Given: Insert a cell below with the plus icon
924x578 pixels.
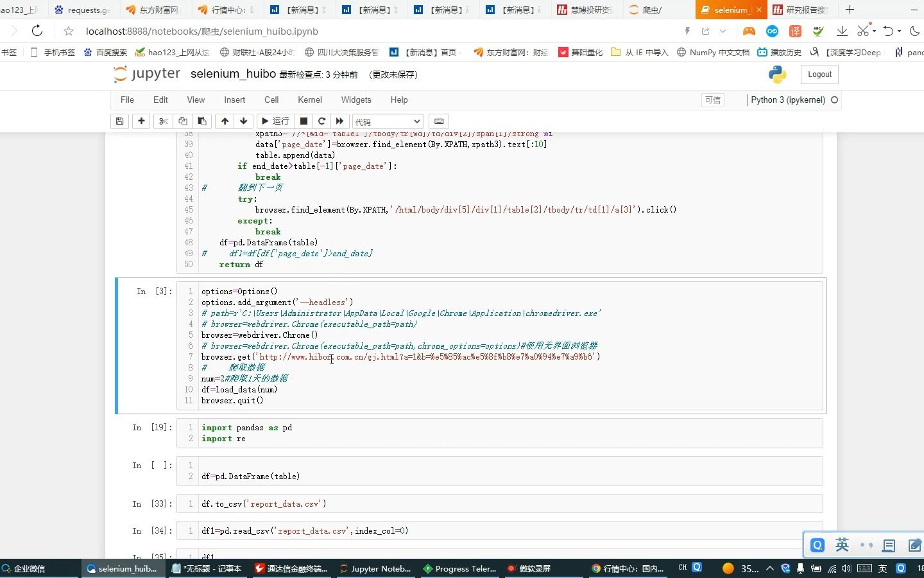Looking at the screenshot, I should 141,121.
